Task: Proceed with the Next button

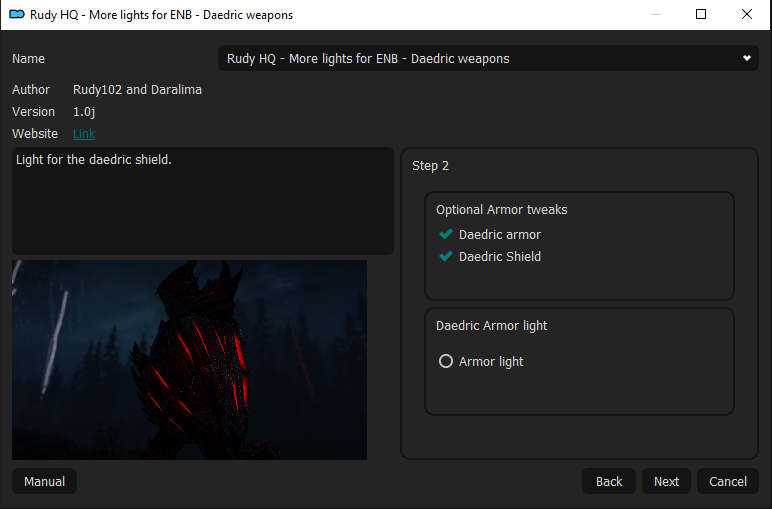Action: click(666, 481)
